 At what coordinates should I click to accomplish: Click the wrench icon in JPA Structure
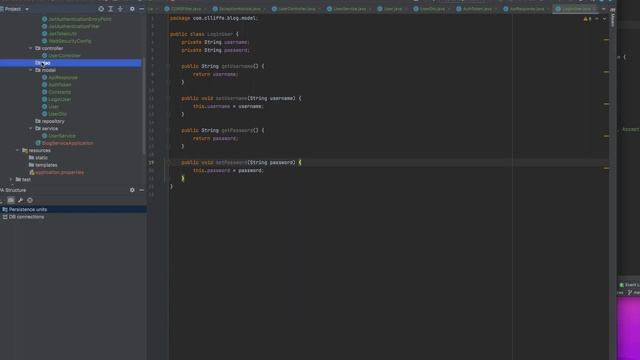click(x=20, y=200)
